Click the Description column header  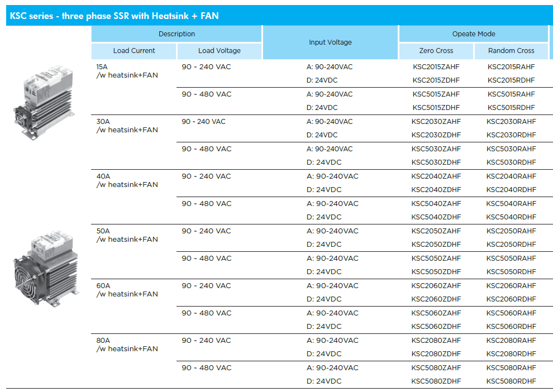pyautogui.click(x=177, y=34)
